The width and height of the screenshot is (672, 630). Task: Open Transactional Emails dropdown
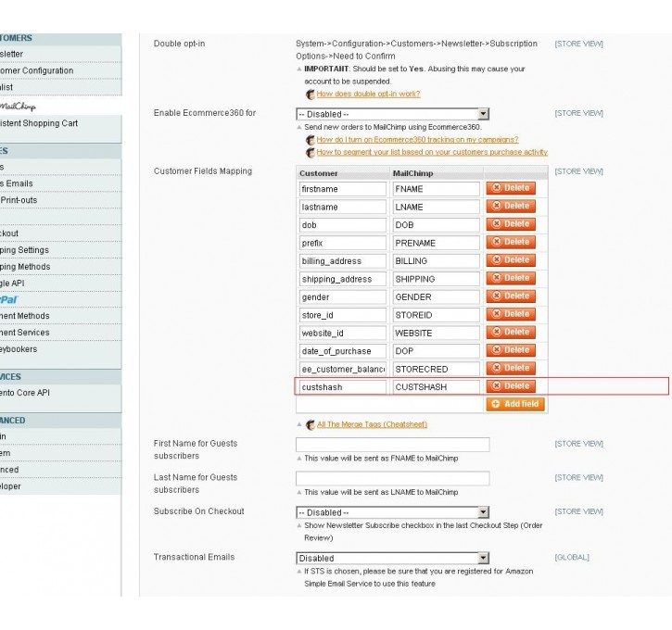pyautogui.click(x=392, y=558)
